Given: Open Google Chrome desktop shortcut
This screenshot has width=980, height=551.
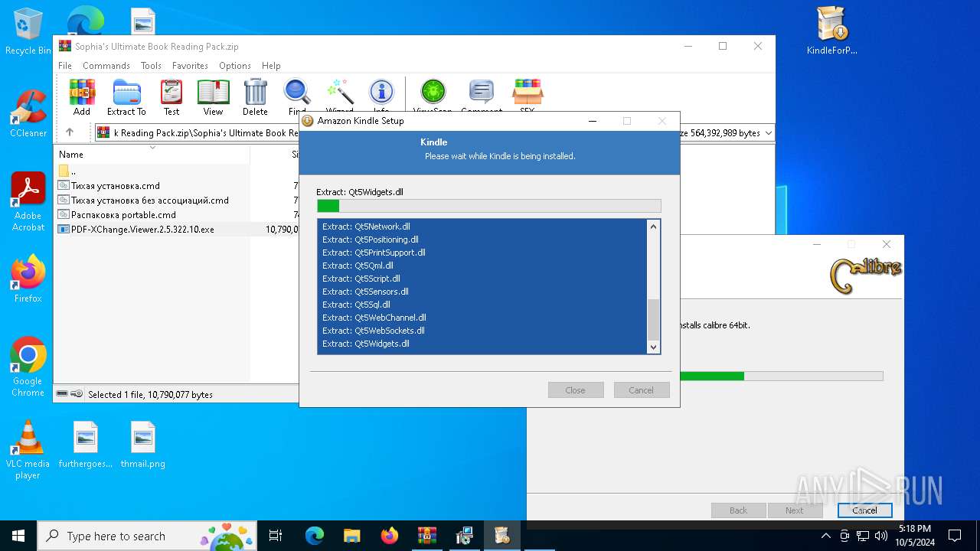Looking at the screenshot, I should pos(28,367).
